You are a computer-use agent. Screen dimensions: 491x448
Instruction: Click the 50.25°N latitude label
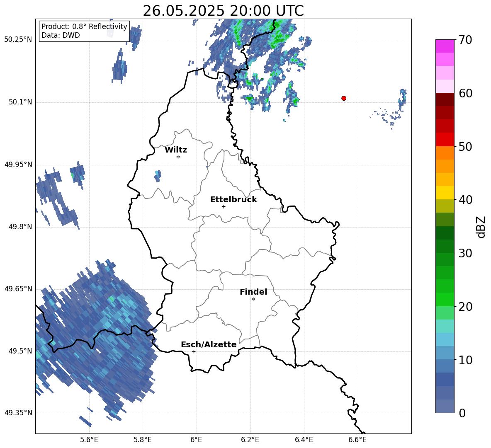pyautogui.click(x=18, y=40)
